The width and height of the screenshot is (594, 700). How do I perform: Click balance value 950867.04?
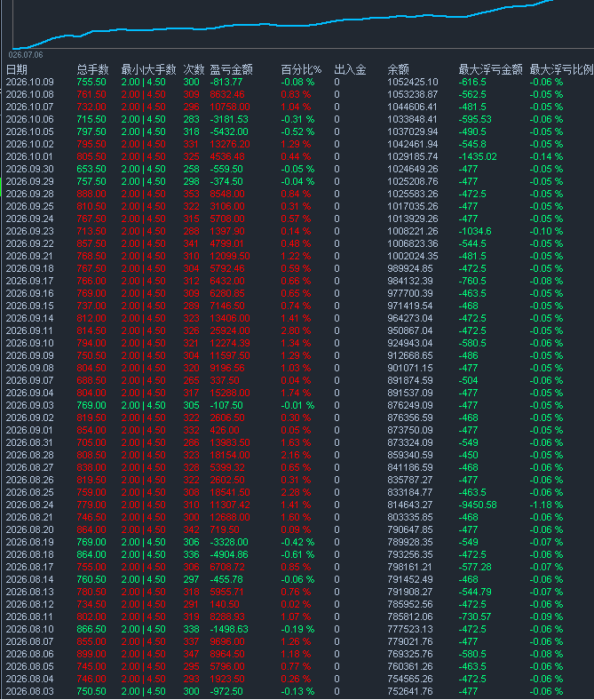(x=410, y=330)
